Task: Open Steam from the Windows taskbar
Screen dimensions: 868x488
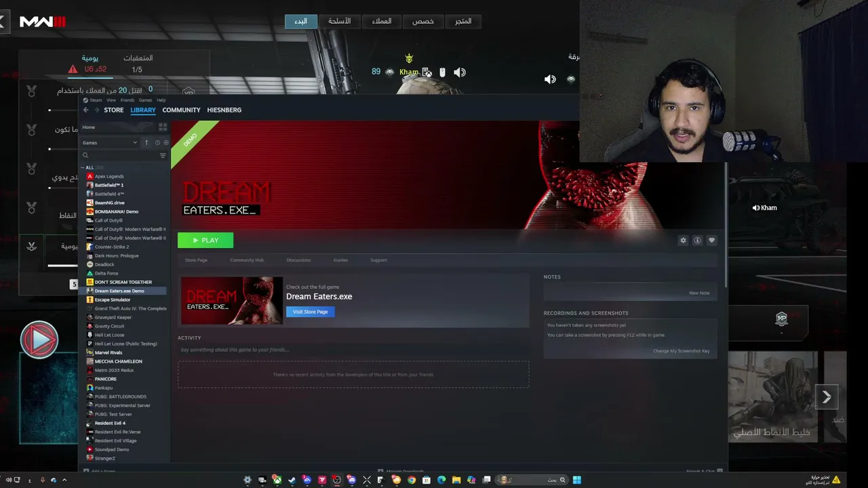Action: [292, 480]
